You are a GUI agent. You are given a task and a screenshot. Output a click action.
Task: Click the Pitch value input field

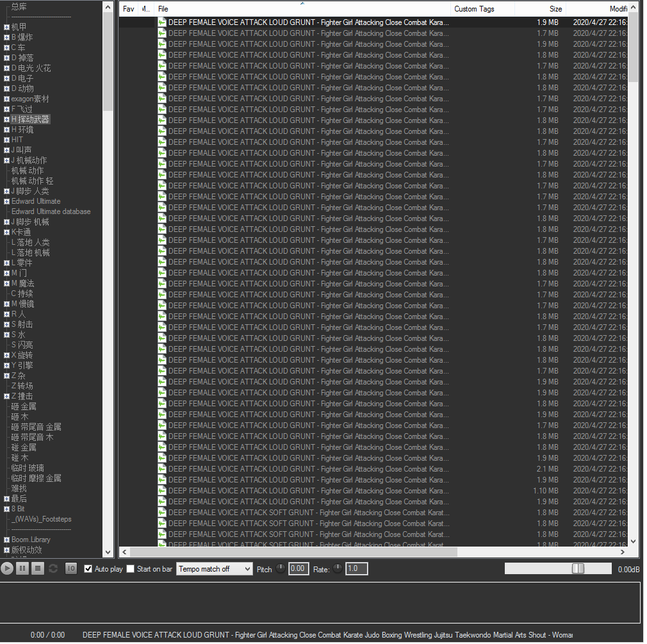coord(298,568)
